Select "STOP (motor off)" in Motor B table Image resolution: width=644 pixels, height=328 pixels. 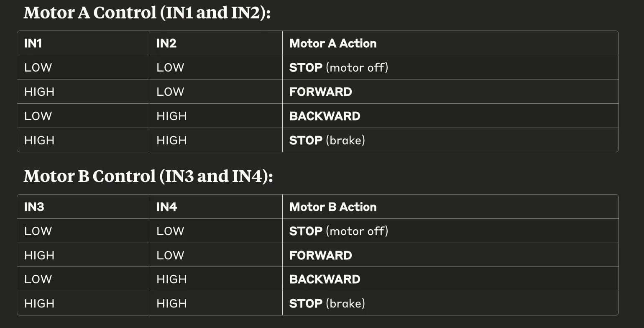tap(339, 231)
